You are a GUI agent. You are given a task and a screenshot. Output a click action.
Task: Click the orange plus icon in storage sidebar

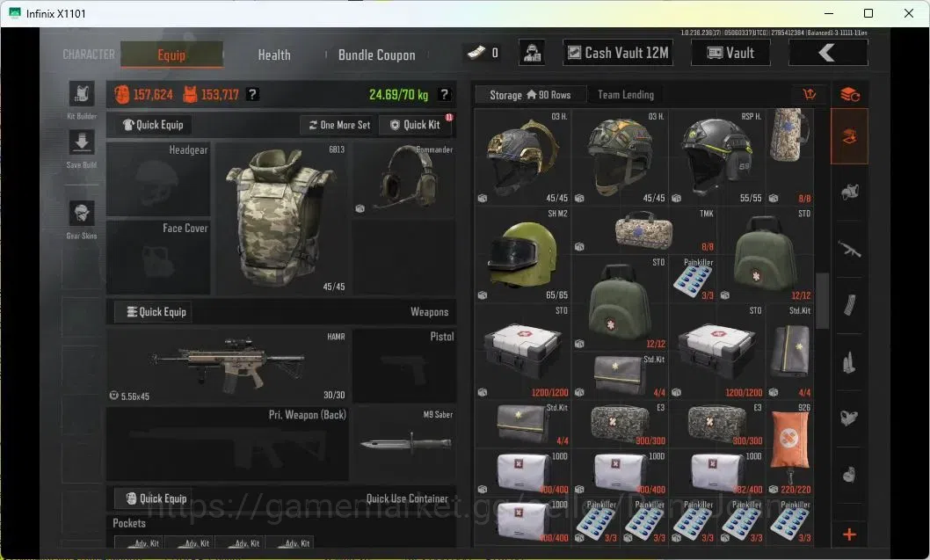click(849, 534)
